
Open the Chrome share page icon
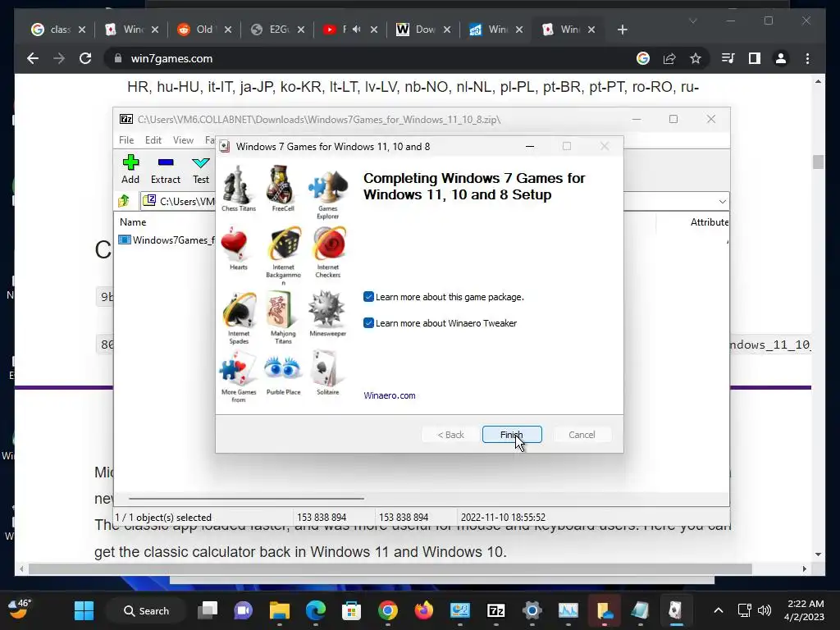click(669, 58)
